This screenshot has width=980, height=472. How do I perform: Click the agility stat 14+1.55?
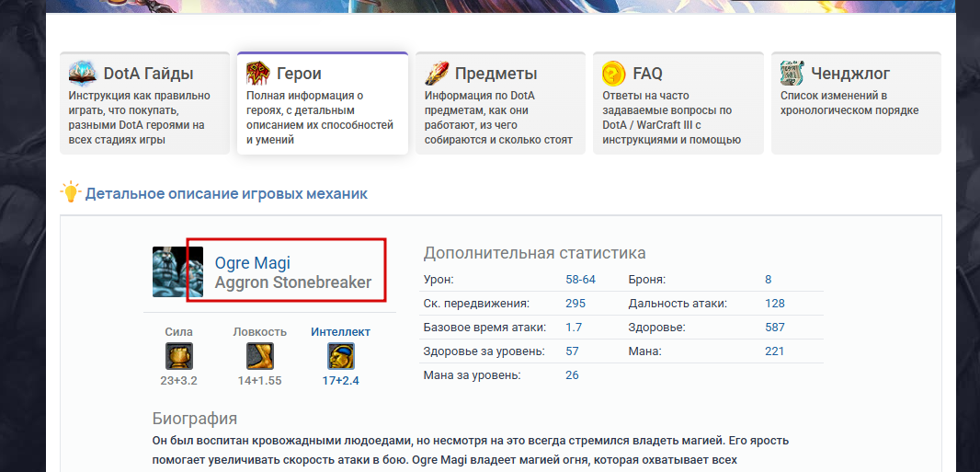[259, 381]
